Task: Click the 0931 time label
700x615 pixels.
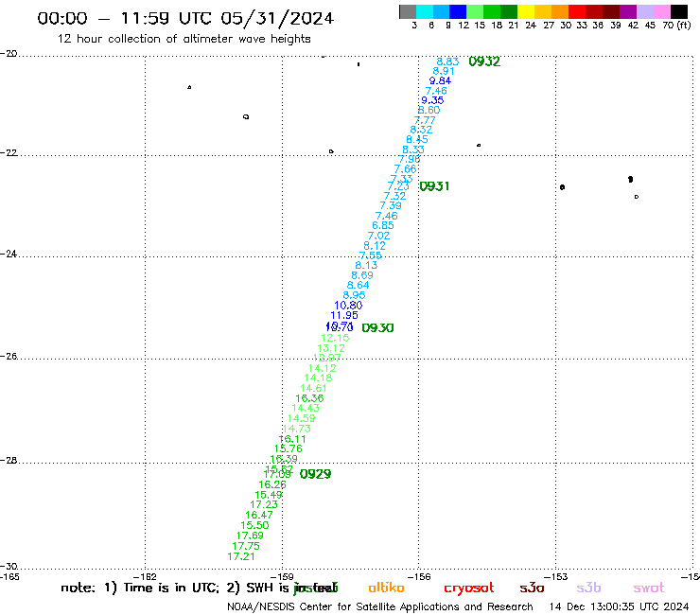Action: [434, 186]
